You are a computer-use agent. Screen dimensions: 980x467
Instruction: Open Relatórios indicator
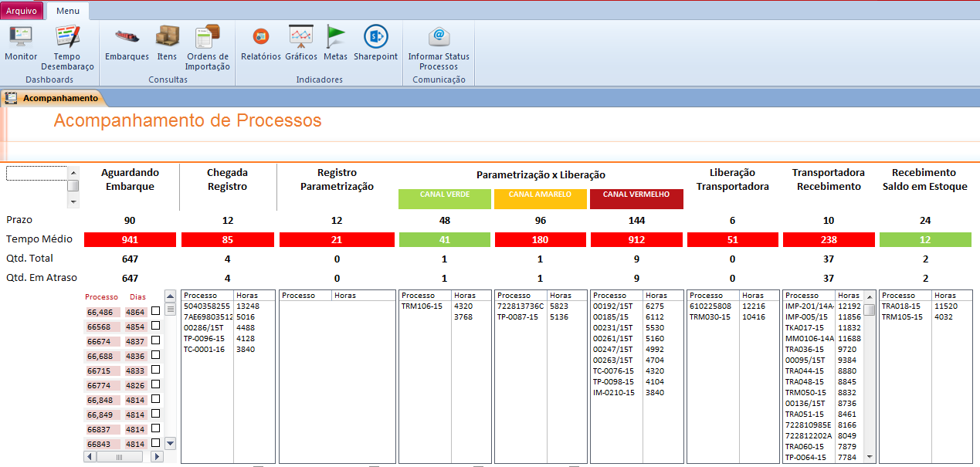260,36
